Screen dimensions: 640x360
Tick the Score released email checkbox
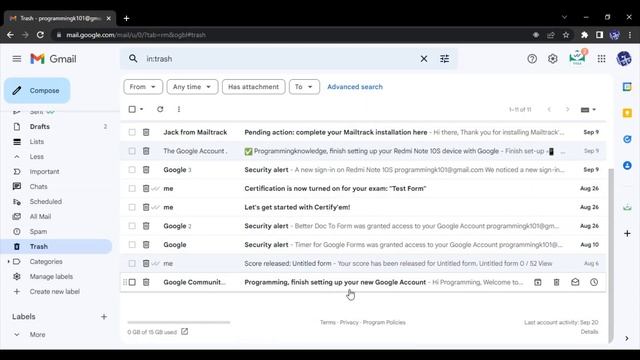point(132,264)
